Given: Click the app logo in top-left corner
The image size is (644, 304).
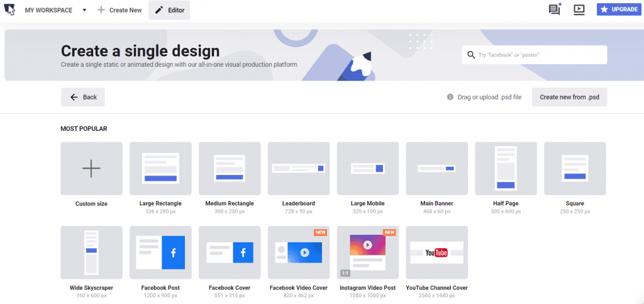Looking at the screenshot, I should tap(10, 10).
